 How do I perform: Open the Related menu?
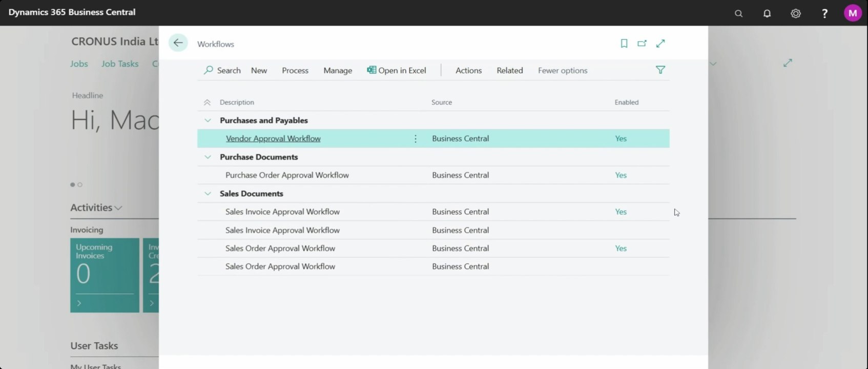(x=509, y=70)
